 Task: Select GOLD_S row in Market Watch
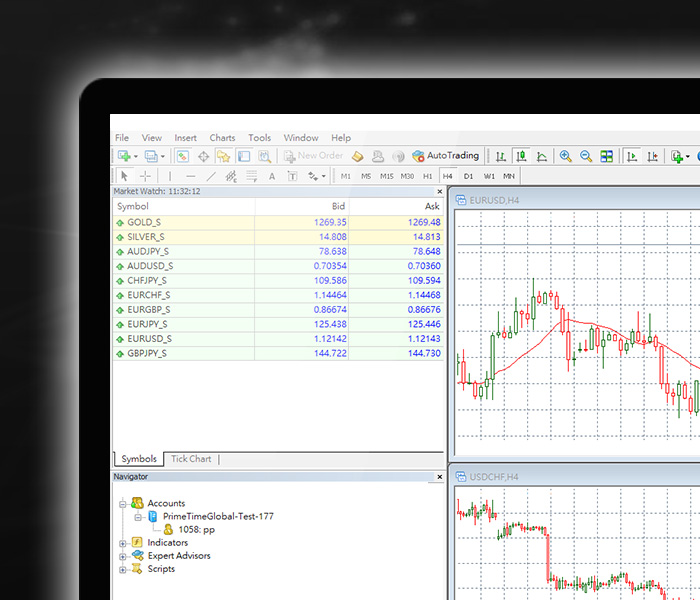(x=278, y=222)
